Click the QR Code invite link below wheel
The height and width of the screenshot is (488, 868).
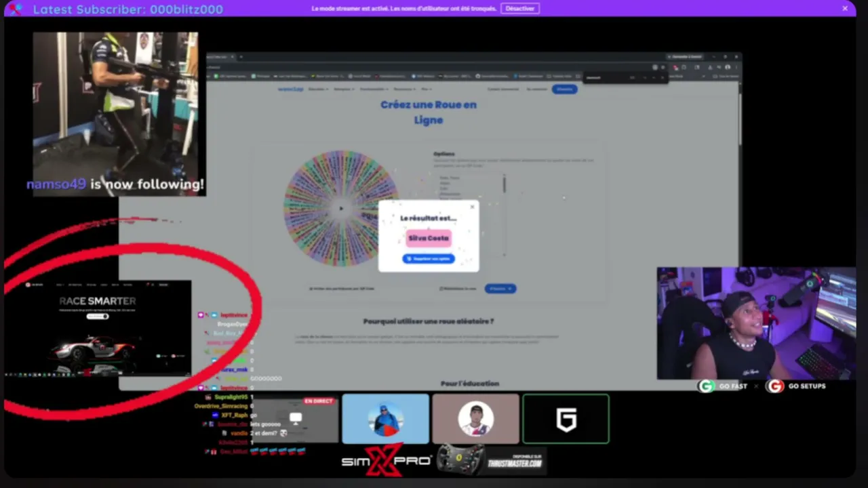342,289
